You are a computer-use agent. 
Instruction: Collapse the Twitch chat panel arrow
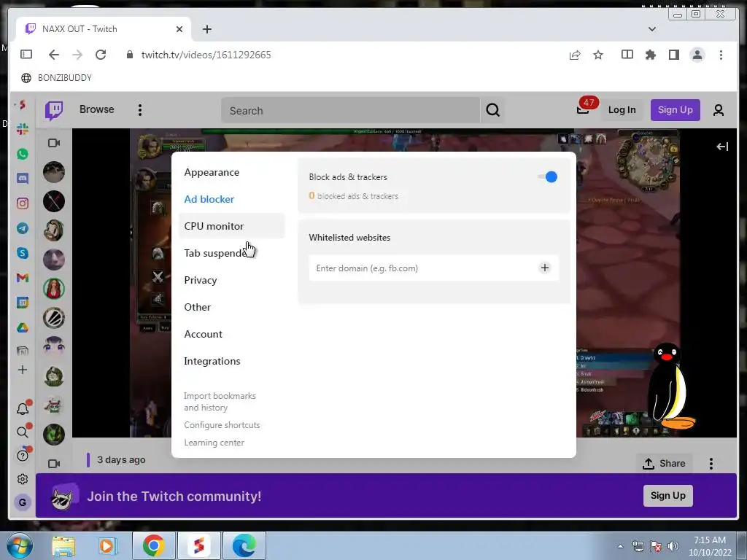click(x=722, y=147)
